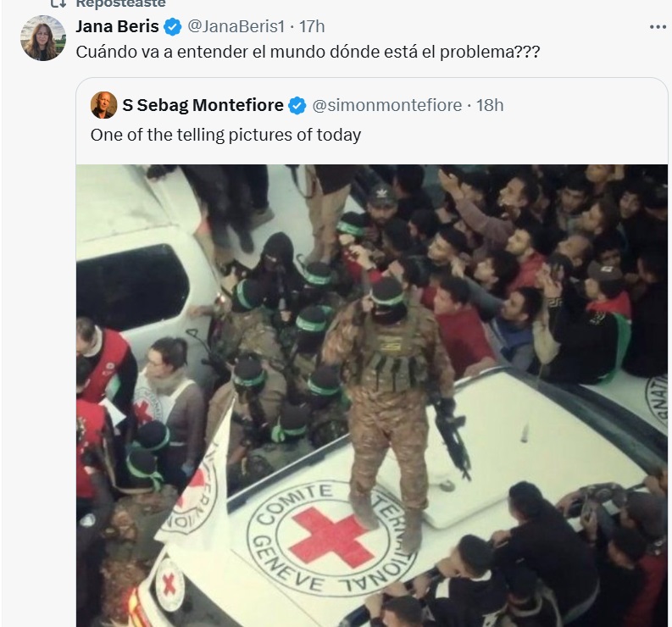Click the small Red Cross logo on the vehicle hood

(x=169, y=584)
